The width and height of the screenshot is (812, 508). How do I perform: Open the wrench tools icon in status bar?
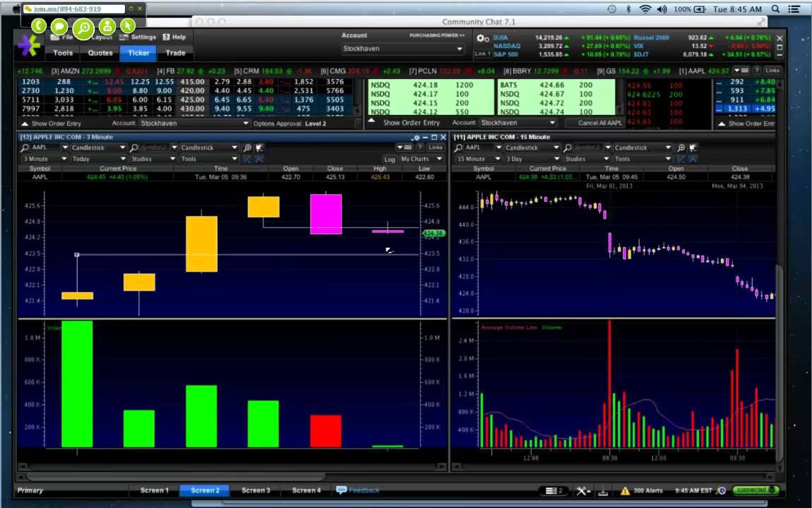point(583,491)
